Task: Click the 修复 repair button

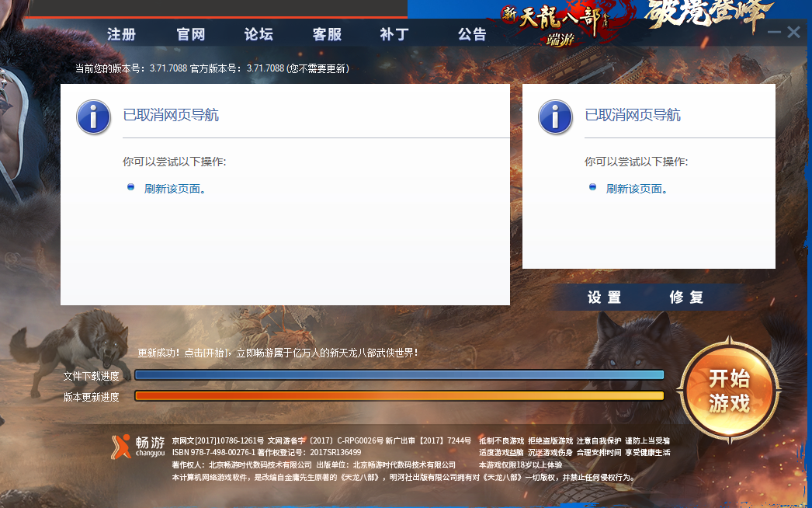Action: click(686, 297)
